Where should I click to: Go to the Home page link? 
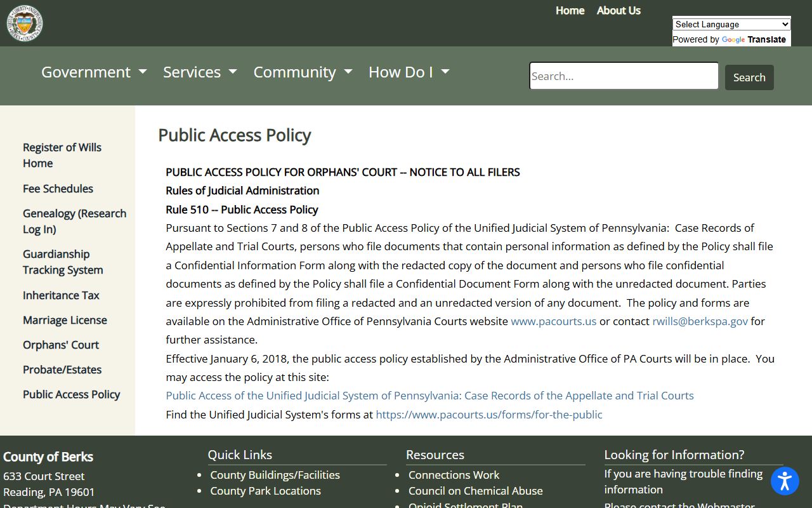570,10
